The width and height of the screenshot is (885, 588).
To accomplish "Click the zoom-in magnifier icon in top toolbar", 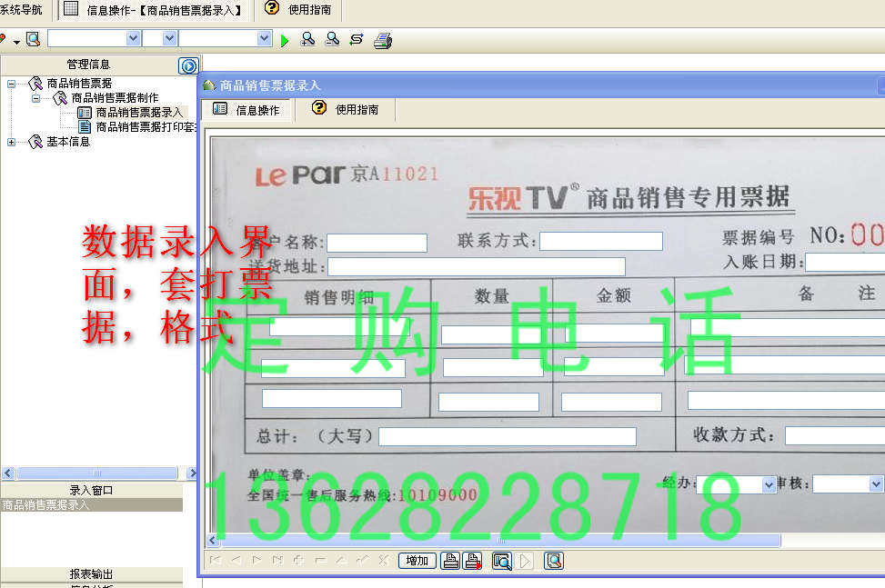I will pos(307,39).
